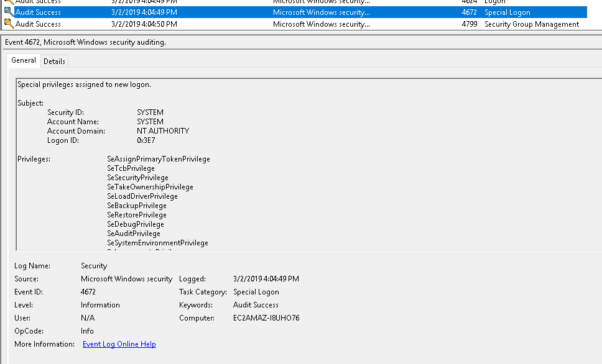Select the Special Logon task category cell in list
Screen dimensions: 602x364
[507, 12]
